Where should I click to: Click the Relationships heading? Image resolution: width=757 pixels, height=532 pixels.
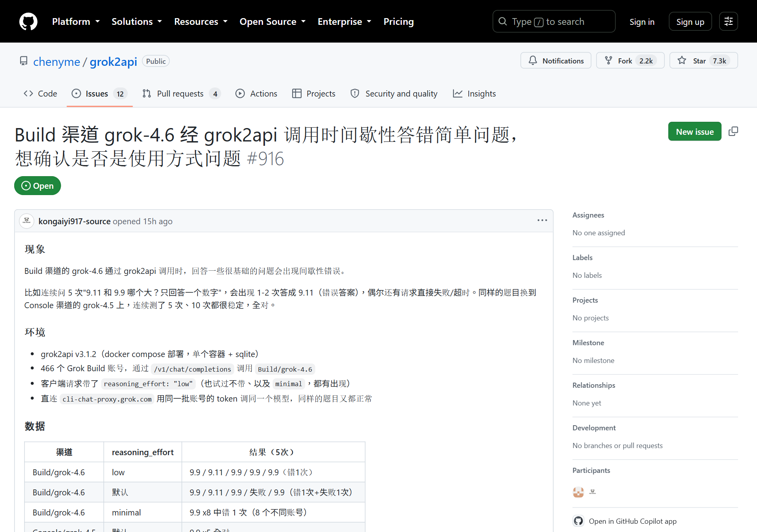(x=594, y=385)
